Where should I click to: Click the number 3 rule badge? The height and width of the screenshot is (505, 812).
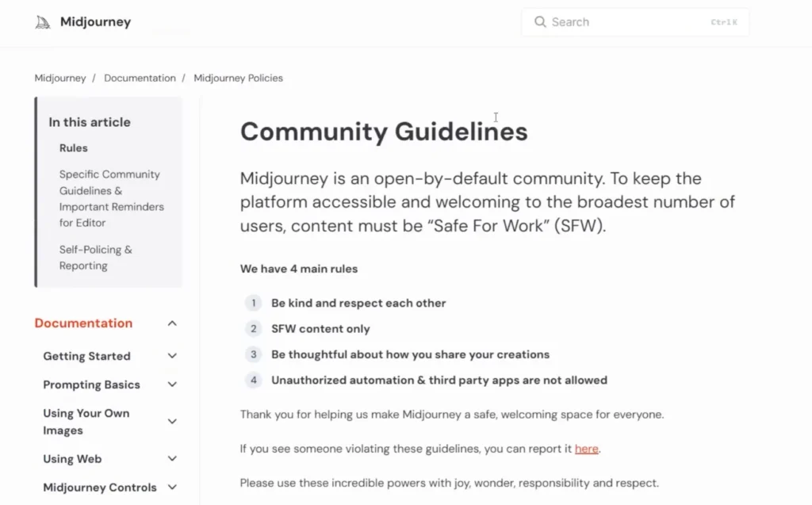click(x=253, y=354)
